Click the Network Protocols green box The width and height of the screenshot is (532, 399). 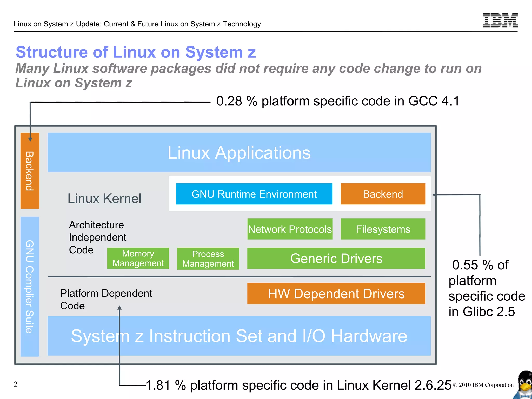tap(290, 229)
